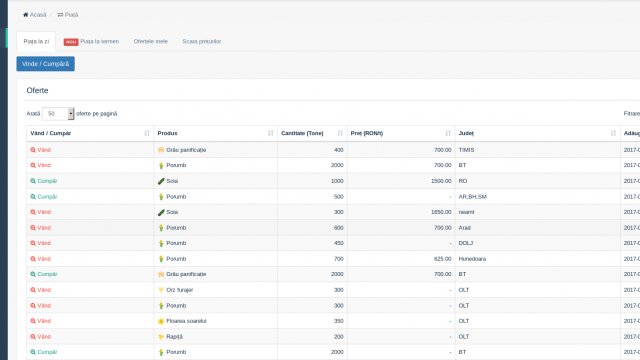The height and width of the screenshot is (360, 640).
Task: Select the quantity 450 cell
Action: pos(312,243)
